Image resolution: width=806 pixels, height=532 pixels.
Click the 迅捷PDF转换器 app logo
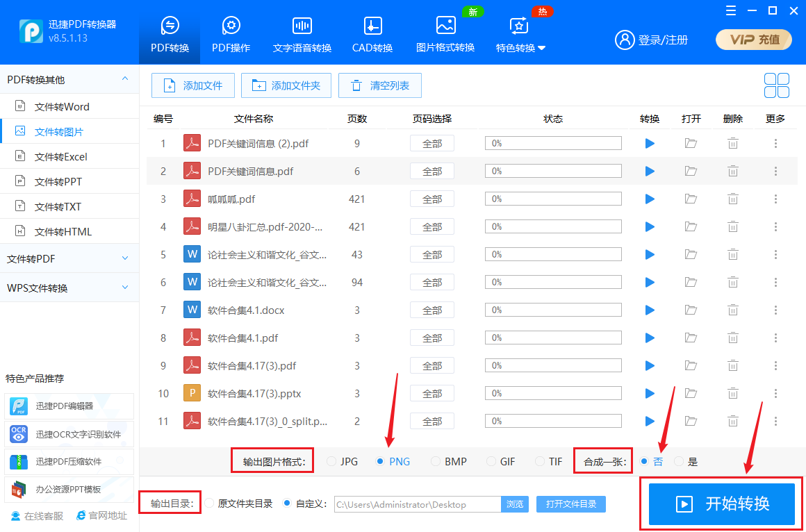click(x=31, y=31)
